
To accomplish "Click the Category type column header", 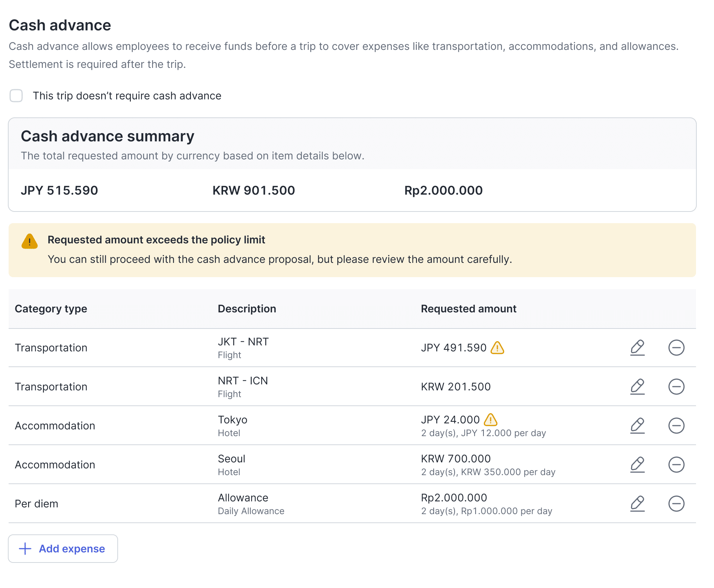I will coord(51,309).
